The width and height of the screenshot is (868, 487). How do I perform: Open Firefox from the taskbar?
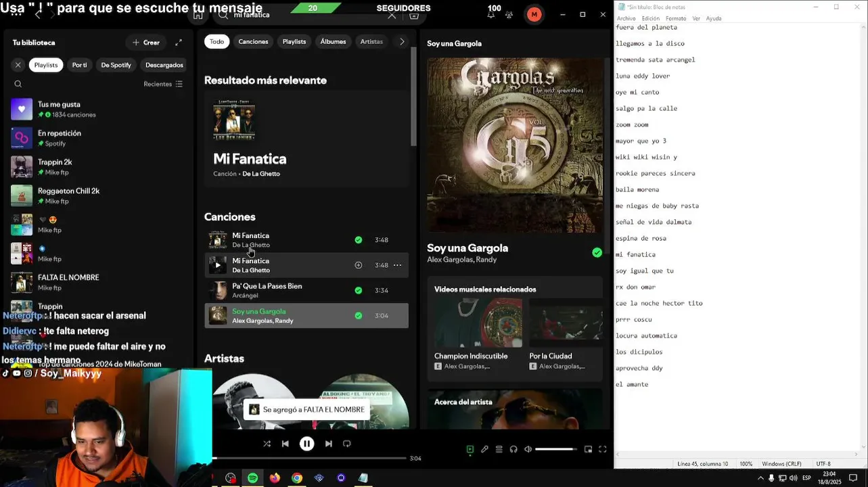[x=275, y=478]
